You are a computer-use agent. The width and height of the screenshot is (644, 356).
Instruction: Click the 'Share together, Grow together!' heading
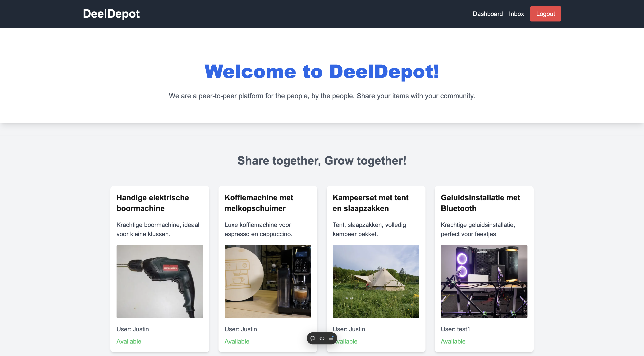point(322,161)
